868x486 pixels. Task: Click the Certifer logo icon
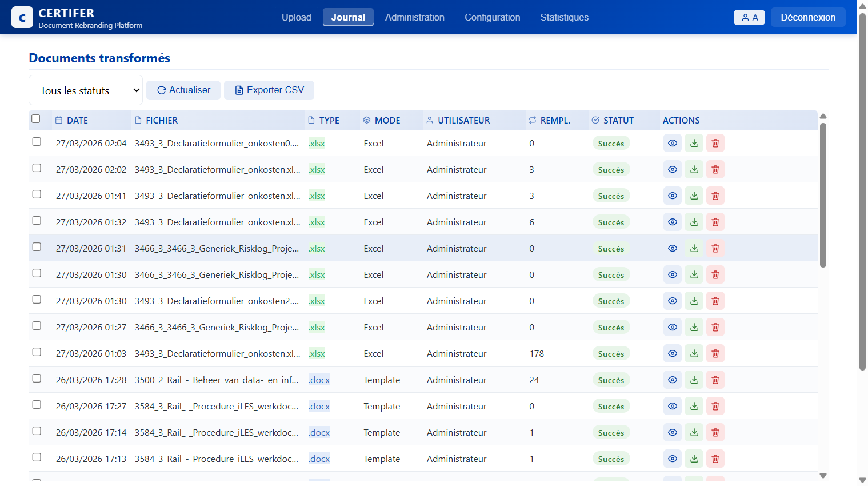[22, 18]
